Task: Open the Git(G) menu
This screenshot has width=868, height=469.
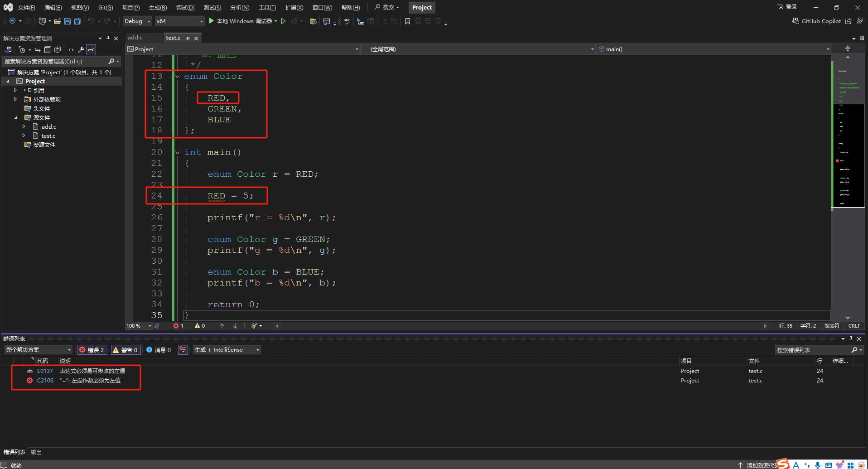Action: point(106,7)
